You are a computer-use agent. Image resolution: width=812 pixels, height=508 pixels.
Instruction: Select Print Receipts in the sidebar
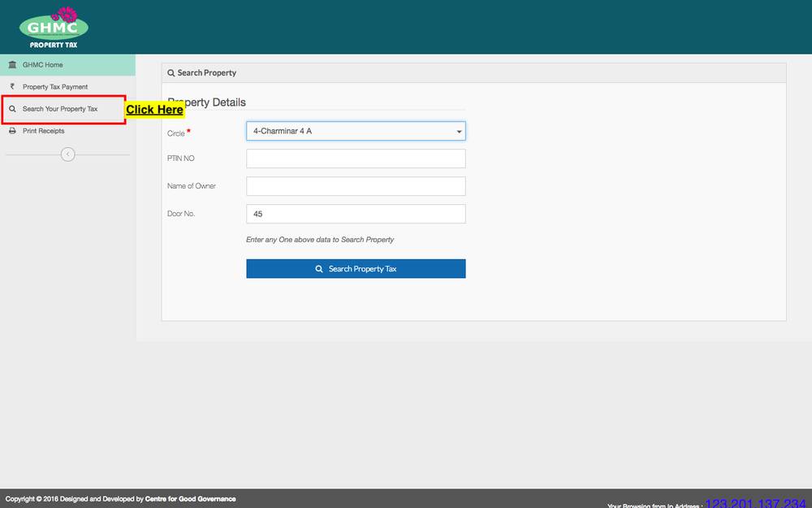coord(45,130)
